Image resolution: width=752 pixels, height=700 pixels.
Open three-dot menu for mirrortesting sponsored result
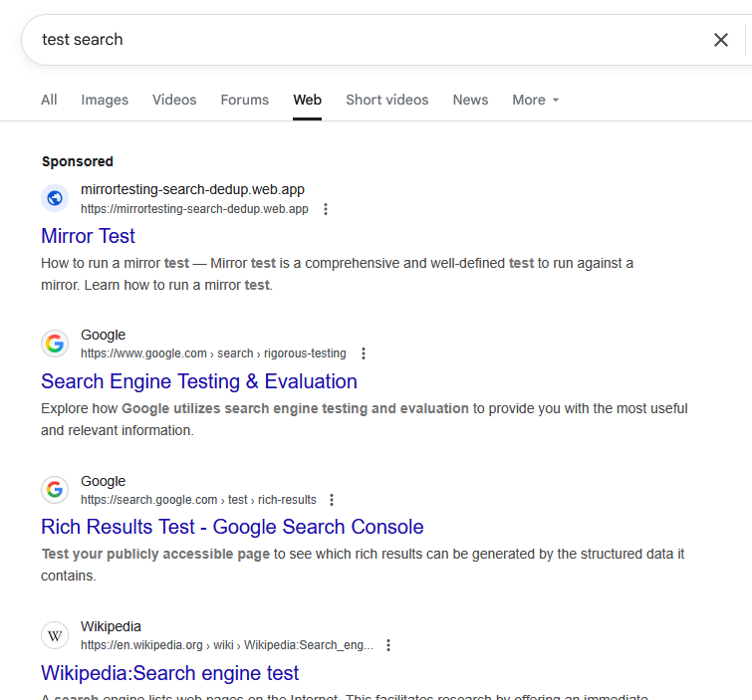point(326,209)
